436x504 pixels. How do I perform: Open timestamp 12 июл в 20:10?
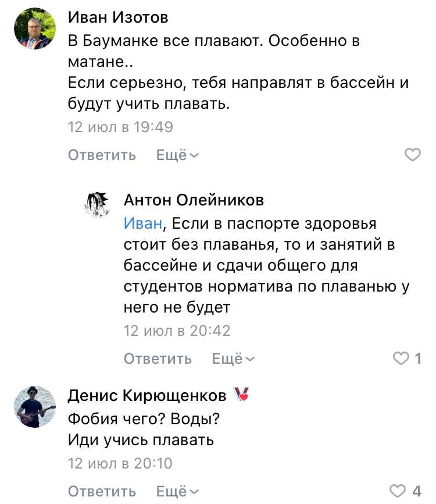click(120, 464)
